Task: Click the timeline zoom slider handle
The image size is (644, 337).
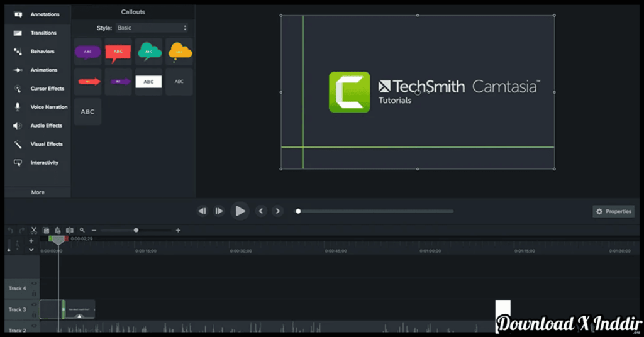Action: [x=136, y=230]
